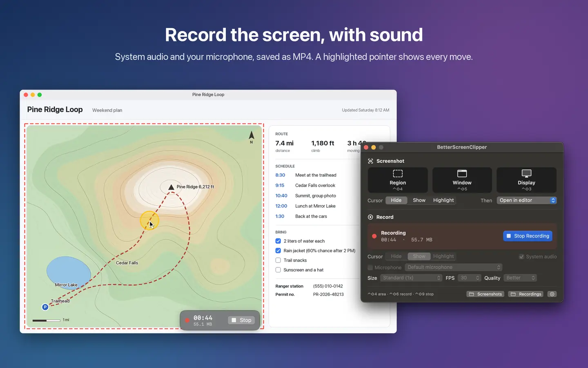Click the Cedar Falls label on the map
This screenshot has width=588, height=368.
click(127, 263)
